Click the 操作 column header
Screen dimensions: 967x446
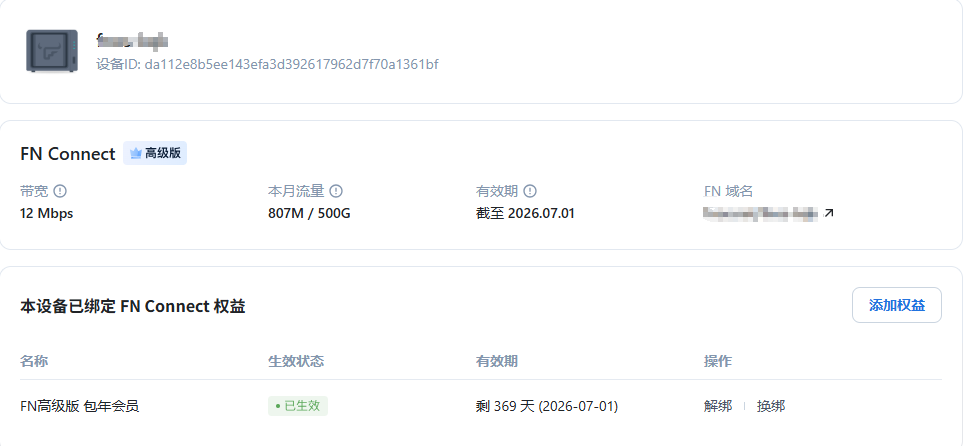(718, 361)
